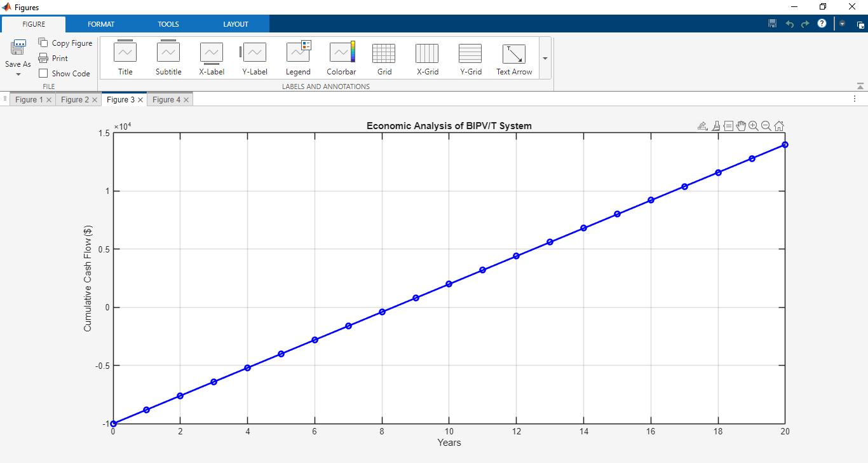Toggle the Y-Grid lines
The width and height of the screenshot is (868, 463).
471,59
